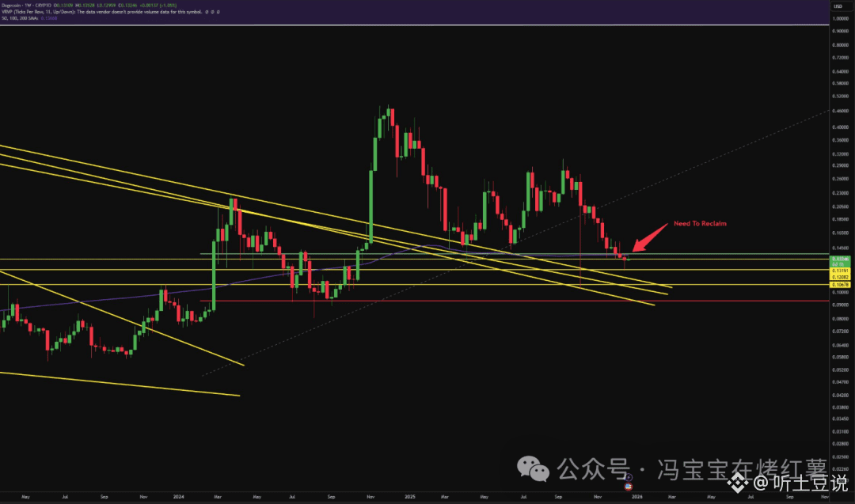Click the purple lightning event icon near 2026

coord(628,477)
